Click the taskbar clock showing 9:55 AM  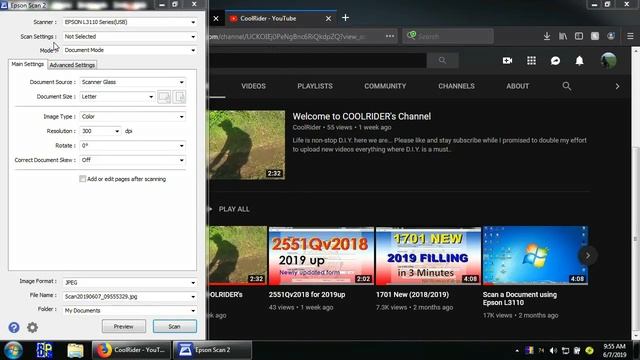coord(614,351)
